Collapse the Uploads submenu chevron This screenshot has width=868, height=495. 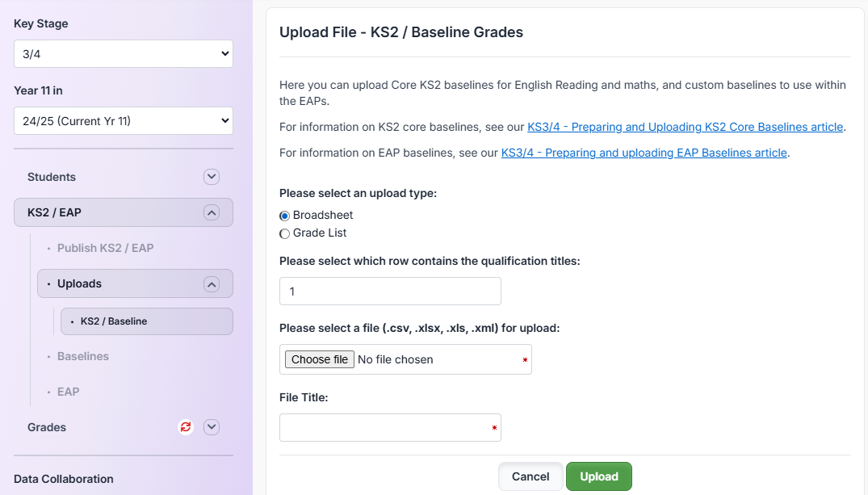click(x=212, y=284)
